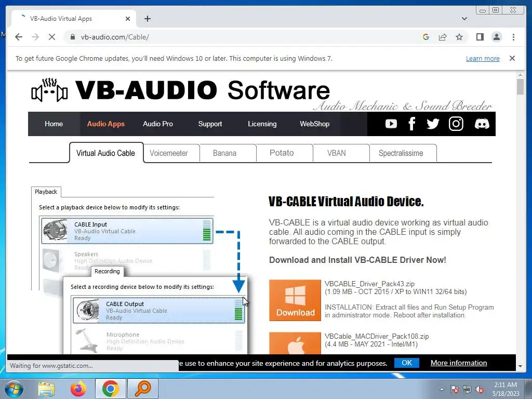Viewport: 532px width, 399px height.
Task: Open the Instagram social icon
Action: pos(456,124)
